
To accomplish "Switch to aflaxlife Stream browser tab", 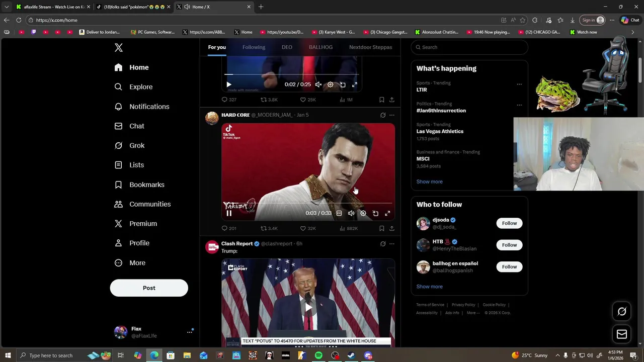I will 52,7.
